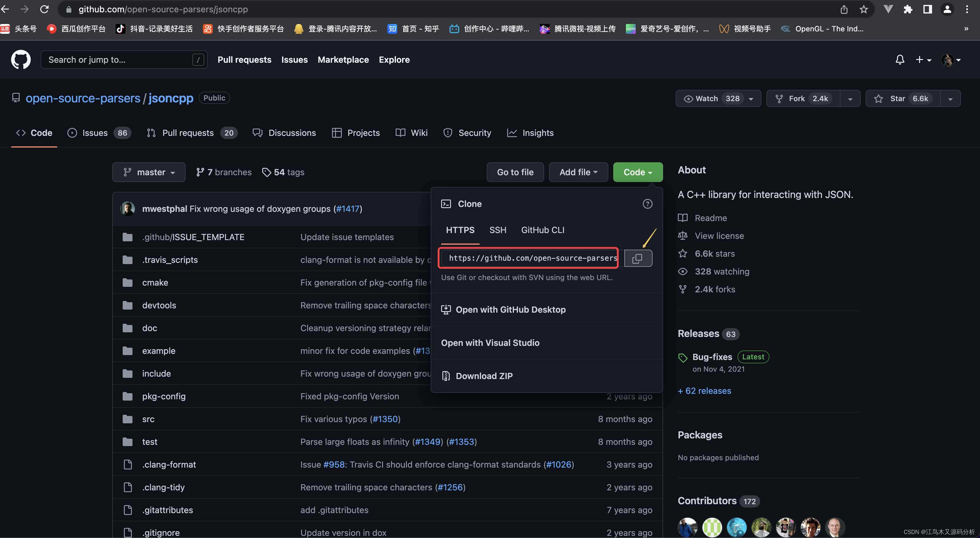980x538 pixels.
Task: Select the GitHub CLI clone tab
Action: pos(543,230)
